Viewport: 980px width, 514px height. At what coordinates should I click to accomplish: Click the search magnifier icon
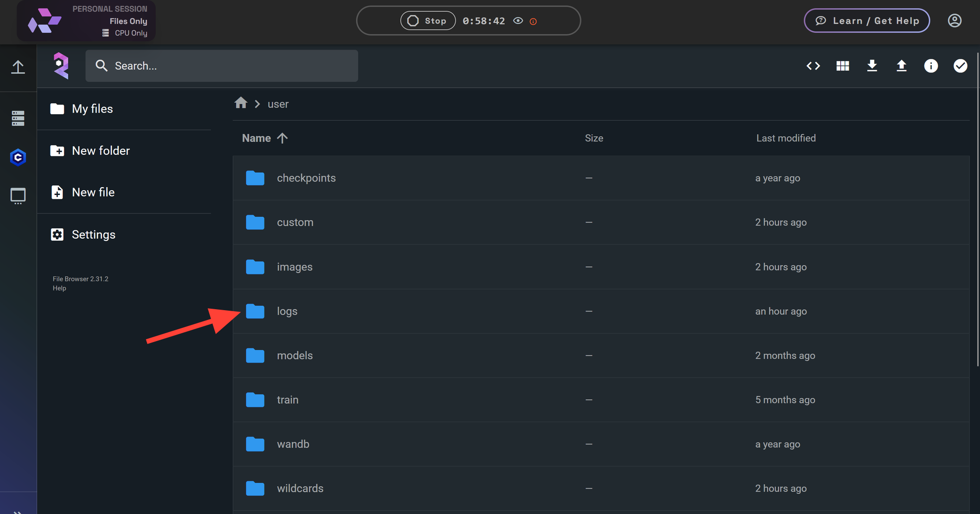coord(101,65)
